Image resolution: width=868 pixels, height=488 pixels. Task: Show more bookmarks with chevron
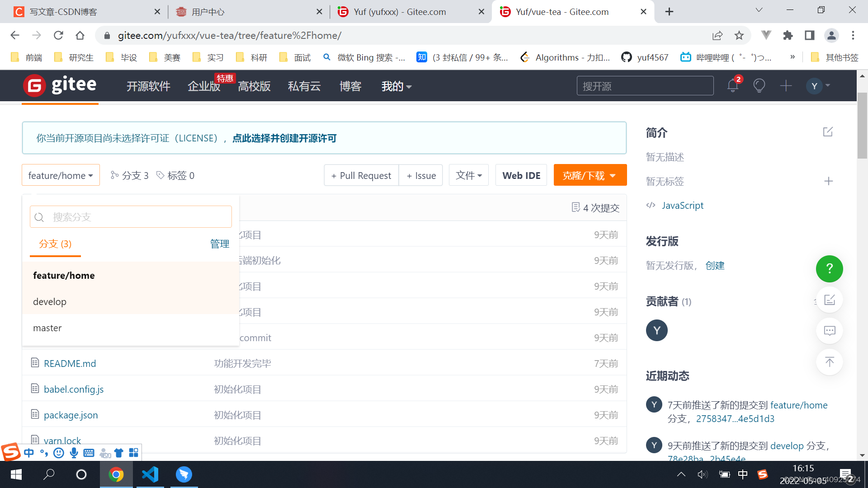coord(793,57)
